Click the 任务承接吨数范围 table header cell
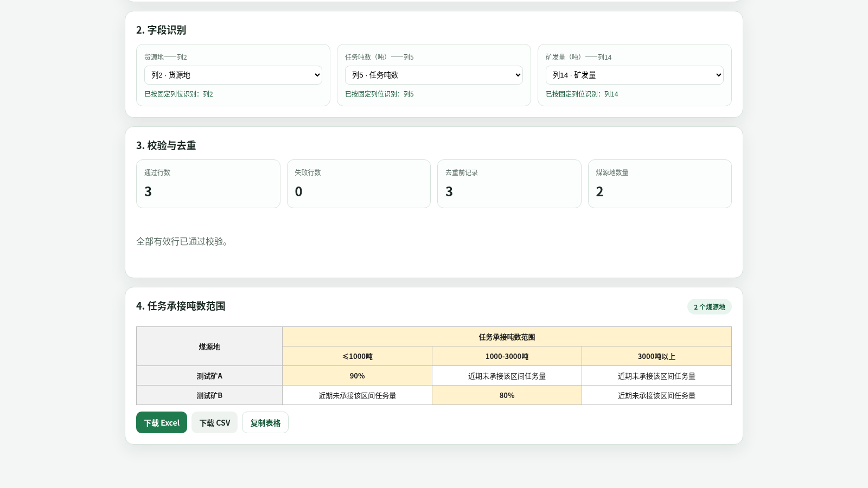Image resolution: width=868 pixels, height=488 pixels. (x=507, y=337)
